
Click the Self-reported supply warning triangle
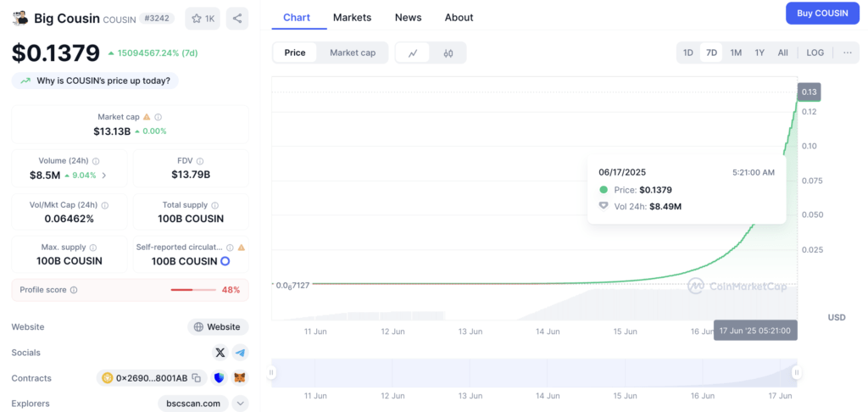pyautogui.click(x=242, y=248)
